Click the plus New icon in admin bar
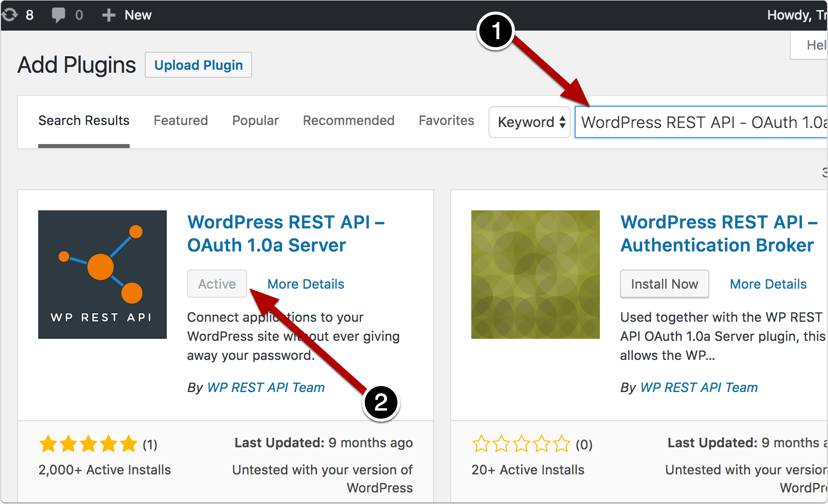This screenshot has width=828, height=504. 109,15
